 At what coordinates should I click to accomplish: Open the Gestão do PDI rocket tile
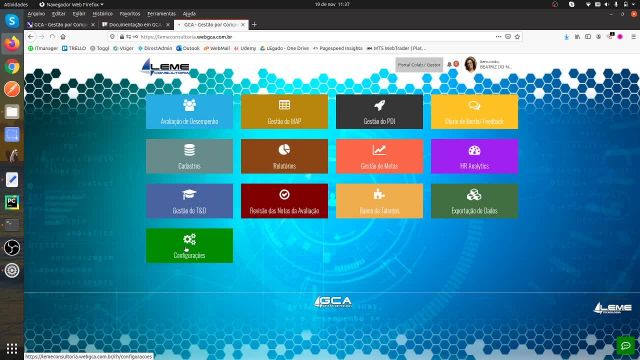[380, 112]
